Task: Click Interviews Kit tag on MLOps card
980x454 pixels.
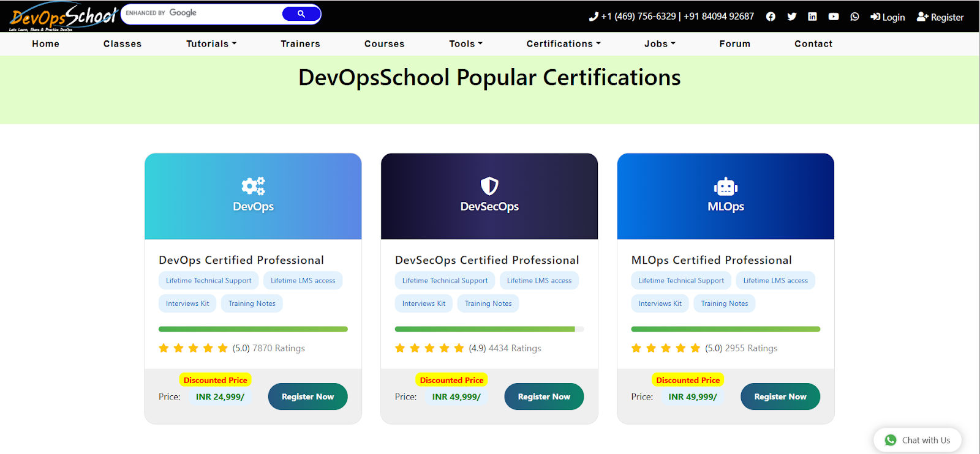Action: [x=660, y=303]
